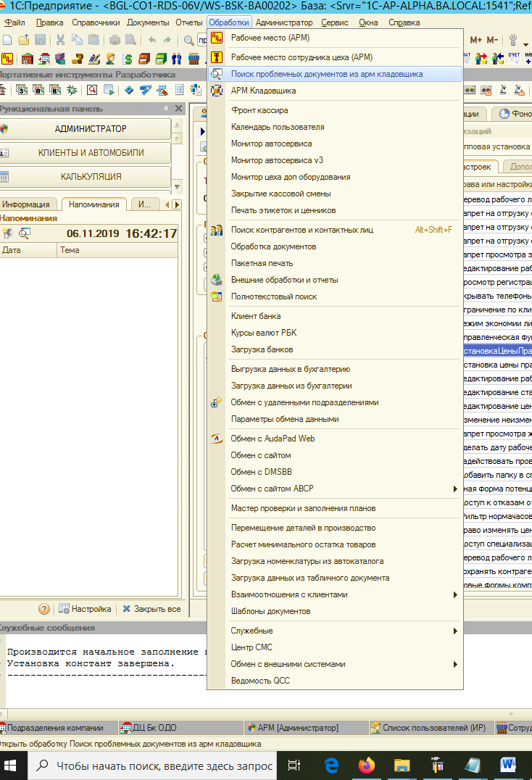Image resolution: width=532 pixels, height=780 pixels.
Task: Click the bug debug icon in developer toolbar
Action: (x=71, y=90)
